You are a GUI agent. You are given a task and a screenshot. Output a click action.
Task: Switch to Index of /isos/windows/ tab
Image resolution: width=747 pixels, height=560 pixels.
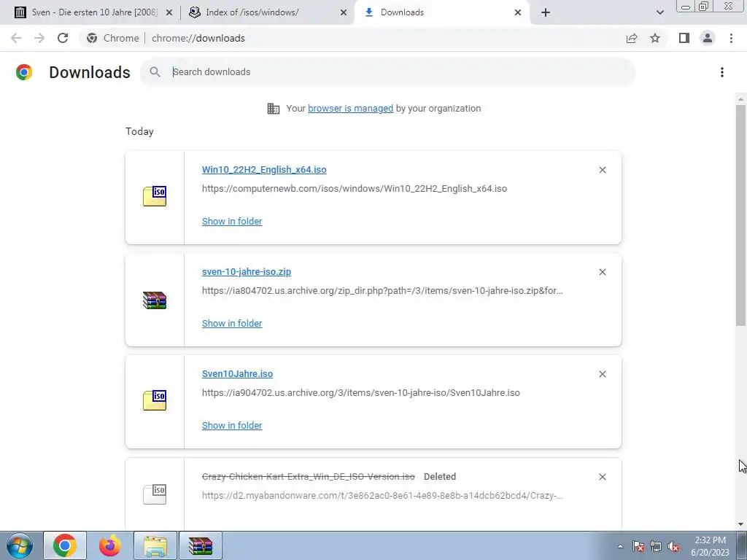267,12
